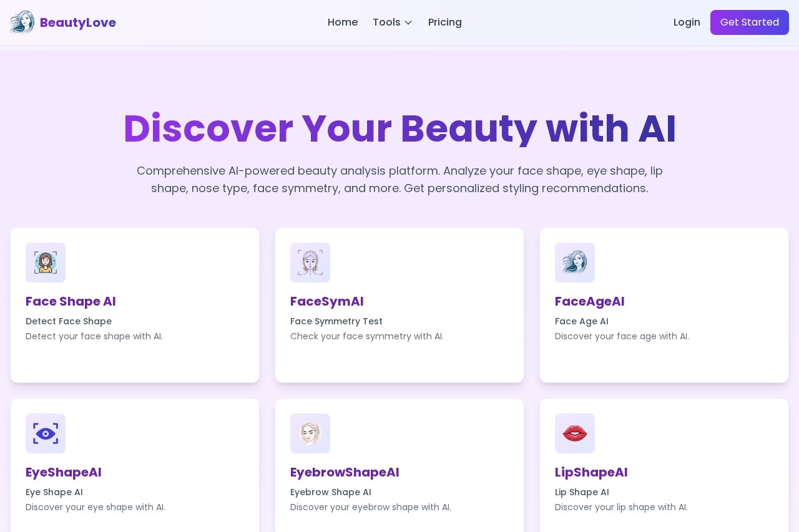This screenshot has width=799, height=532.
Task: Click the BeautyLove brand name text
Action: coord(78,22)
